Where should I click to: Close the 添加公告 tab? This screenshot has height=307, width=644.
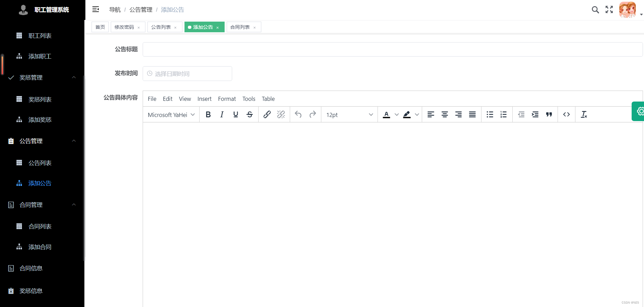[217, 27]
